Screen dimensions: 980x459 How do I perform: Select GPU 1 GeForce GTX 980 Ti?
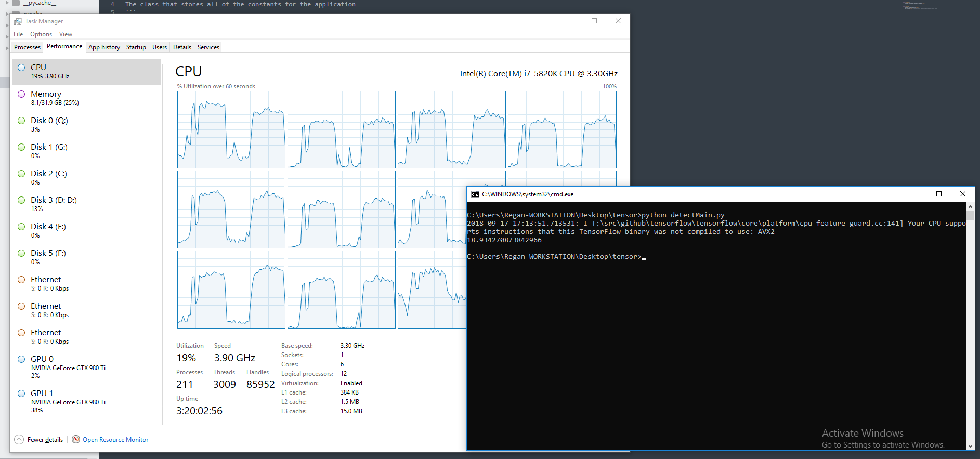coord(86,402)
